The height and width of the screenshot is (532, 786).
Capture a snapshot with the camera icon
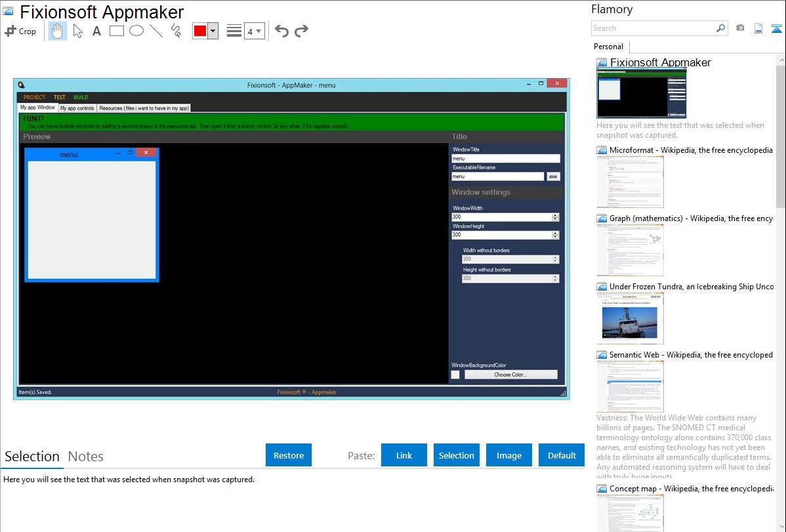click(740, 28)
